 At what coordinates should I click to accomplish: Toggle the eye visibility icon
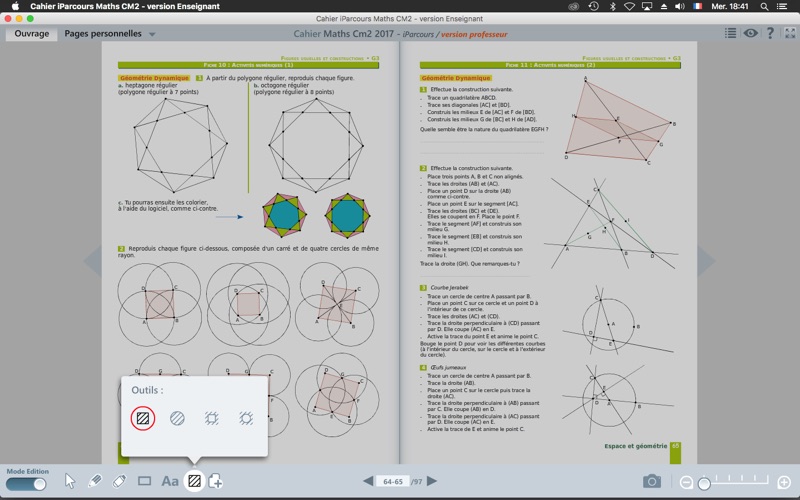(751, 33)
